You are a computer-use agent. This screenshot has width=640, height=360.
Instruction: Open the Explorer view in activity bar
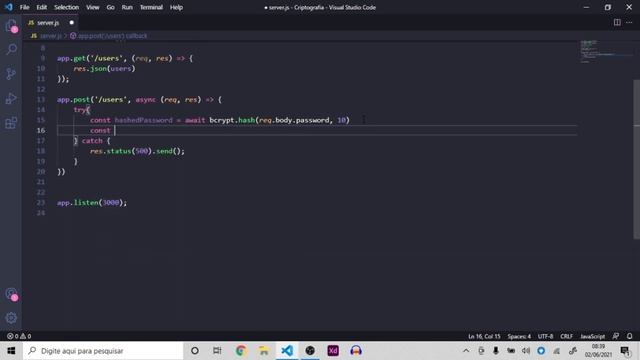tap(11, 25)
